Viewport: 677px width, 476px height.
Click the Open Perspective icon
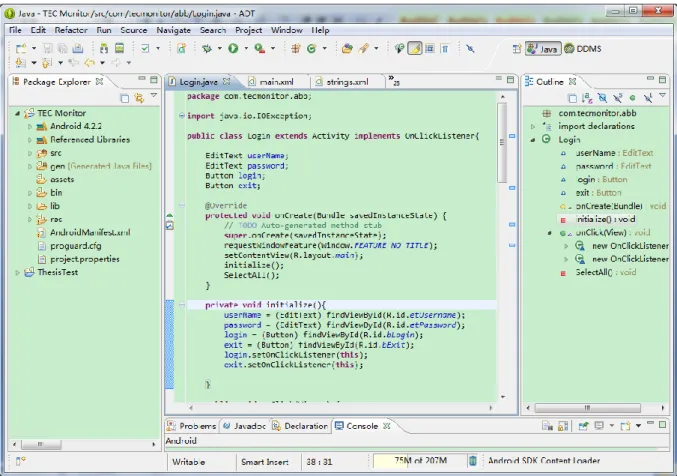(516, 49)
